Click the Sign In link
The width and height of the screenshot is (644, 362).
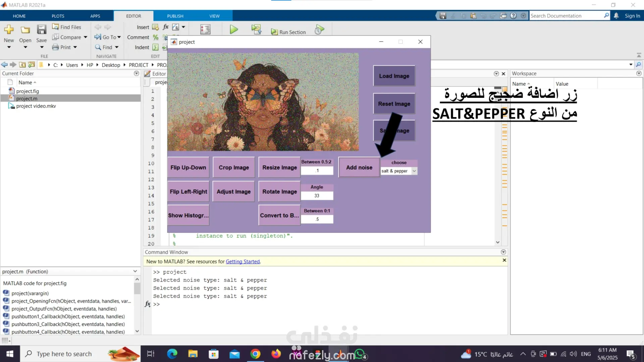632,16
